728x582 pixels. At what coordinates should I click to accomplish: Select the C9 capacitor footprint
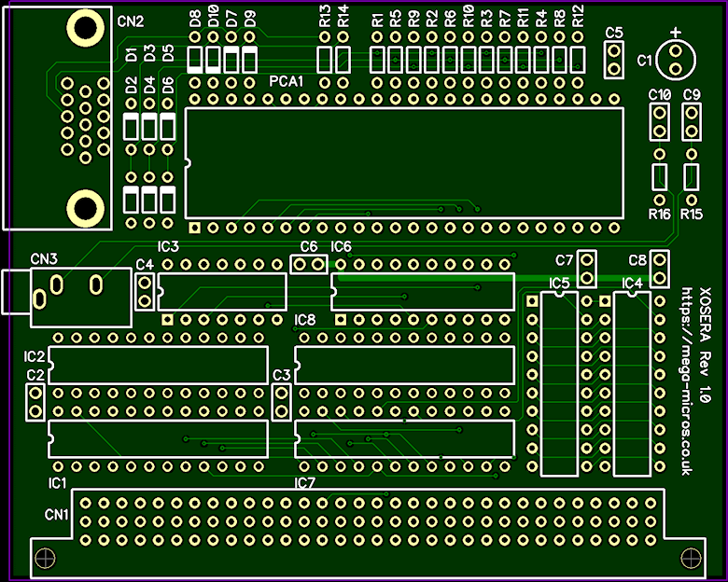(692, 121)
